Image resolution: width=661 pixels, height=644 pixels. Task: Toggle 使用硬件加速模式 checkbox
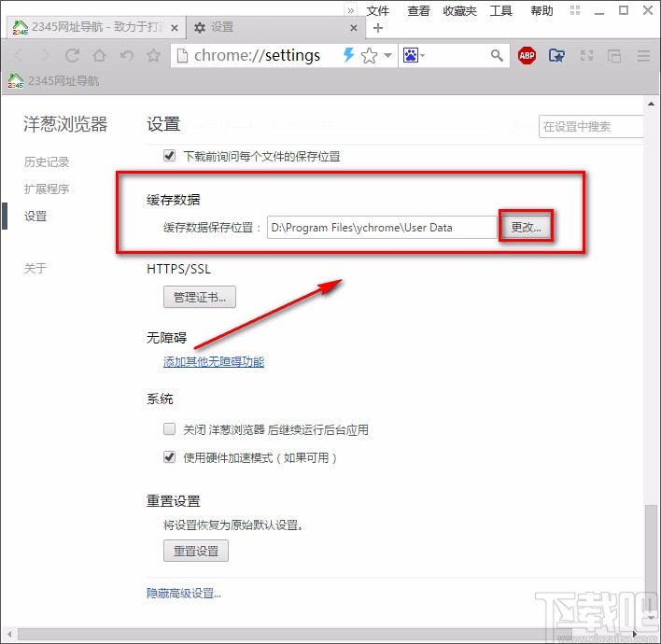[170, 457]
